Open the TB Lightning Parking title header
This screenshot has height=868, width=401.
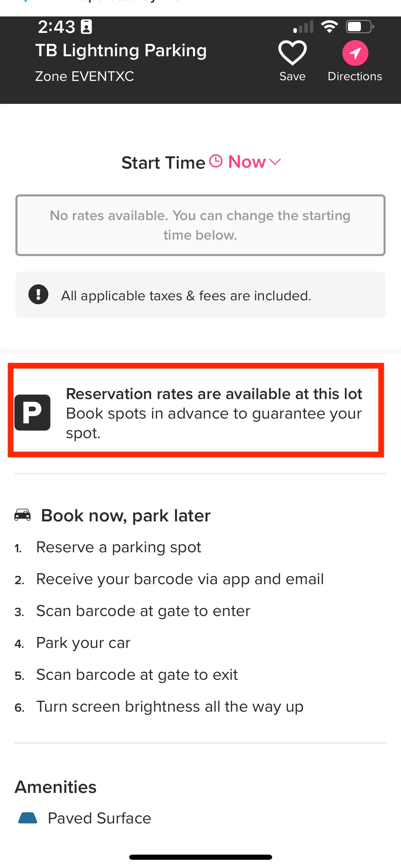point(121,50)
